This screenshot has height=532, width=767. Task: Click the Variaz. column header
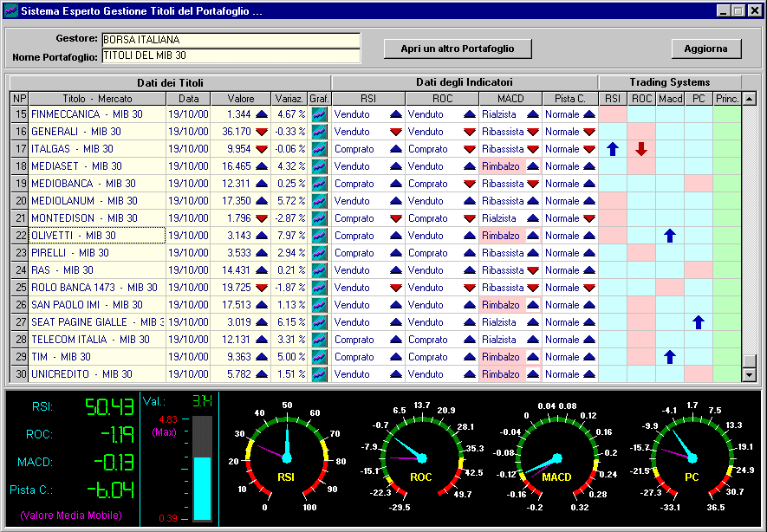click(x=289, y=99)
